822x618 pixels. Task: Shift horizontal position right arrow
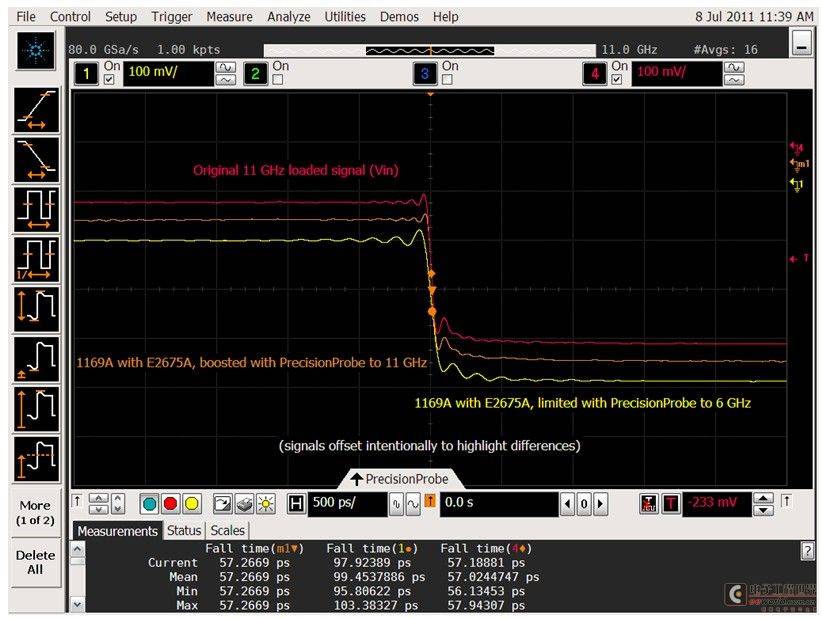[601, 504]
